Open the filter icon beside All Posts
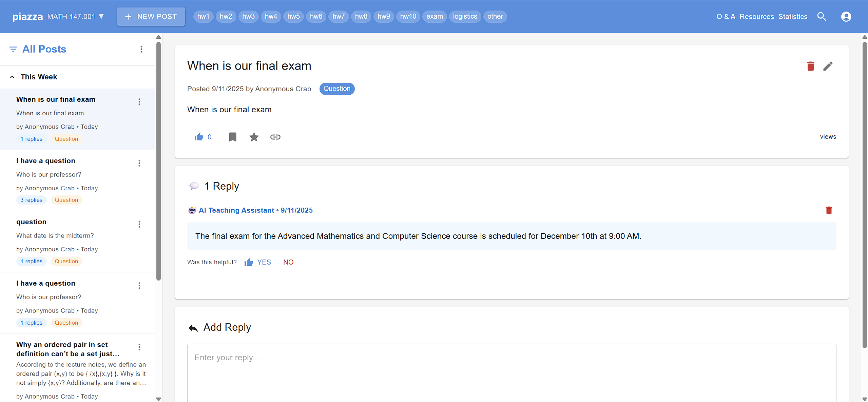The height and width of the screenshot is (402, 868). click(13, 49)
